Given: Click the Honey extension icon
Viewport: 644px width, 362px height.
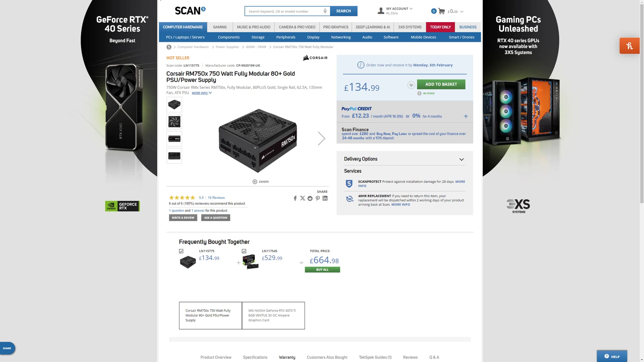Looking at the screenshot, I should pos(630,46).
